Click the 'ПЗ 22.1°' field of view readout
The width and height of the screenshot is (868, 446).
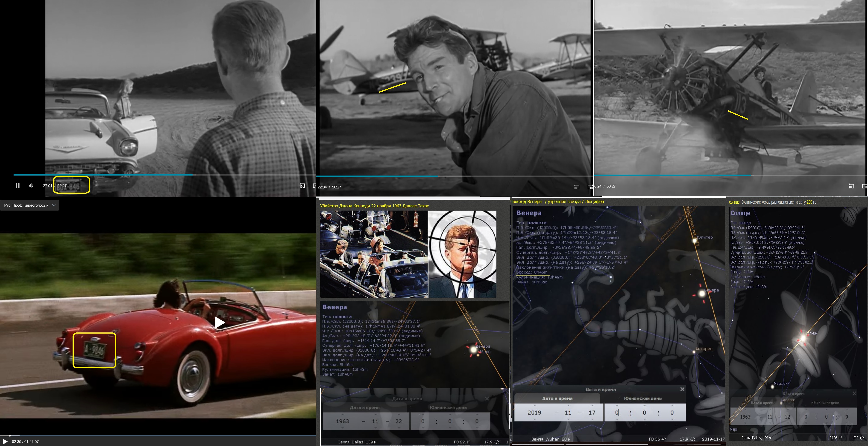point(462,442)
